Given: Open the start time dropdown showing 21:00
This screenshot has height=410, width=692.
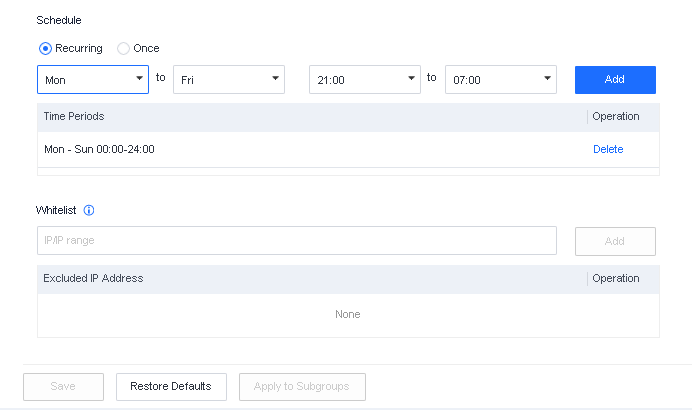Looking at the screenshot, I should 365,79.
